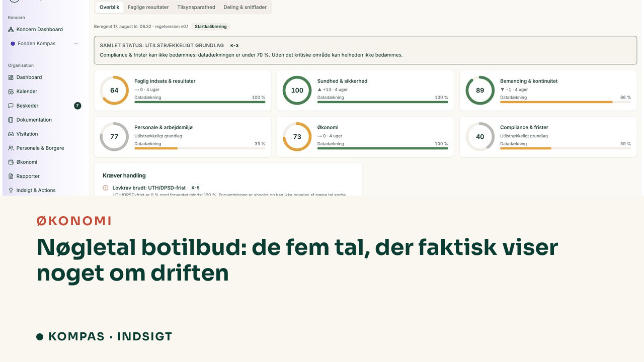Click the Kræver handling heading

pos(124,175)
